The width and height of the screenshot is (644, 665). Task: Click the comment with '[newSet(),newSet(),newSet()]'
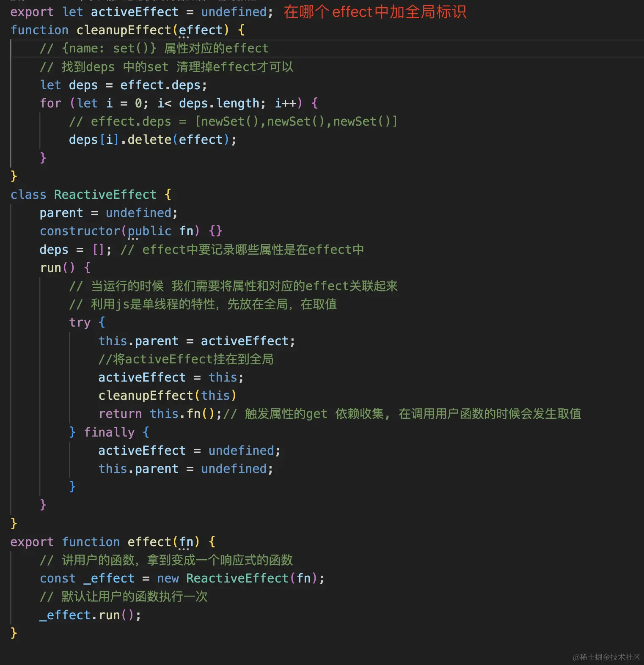click(233, 121)
